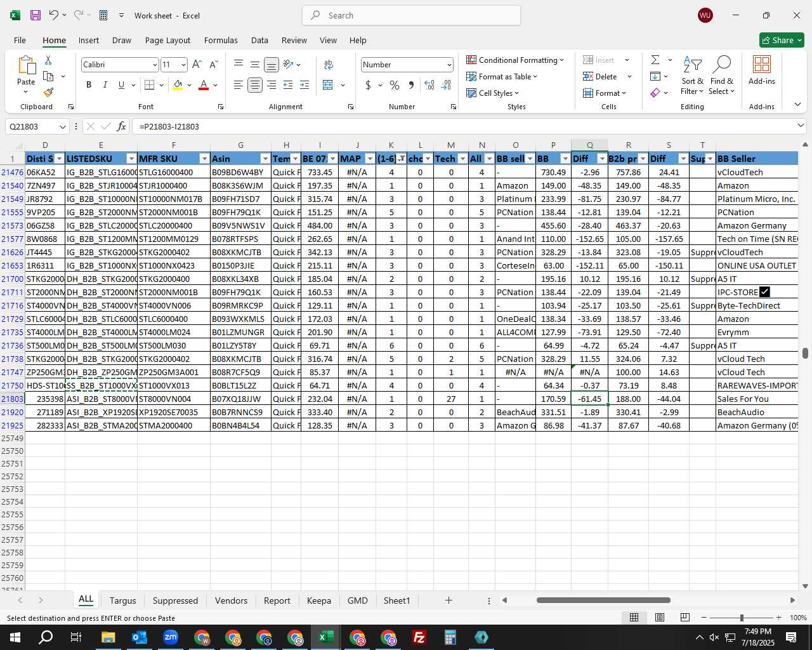Screen dimensions: 812x650
Task: Open the File menu
Action: coord(20,40)
